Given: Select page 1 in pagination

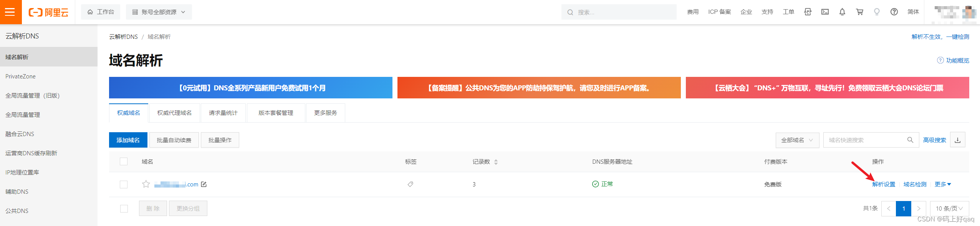Looking at the screenshot, I should click(x=904, y=208).
